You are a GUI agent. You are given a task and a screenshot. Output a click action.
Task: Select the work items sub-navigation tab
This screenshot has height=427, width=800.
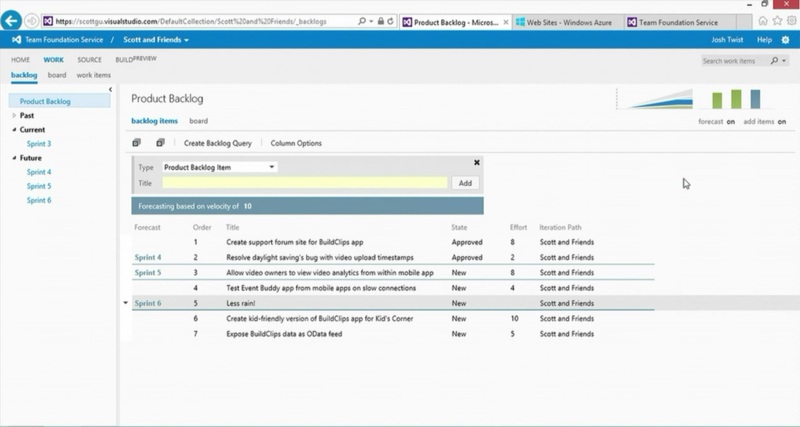[x=93, y=75]
